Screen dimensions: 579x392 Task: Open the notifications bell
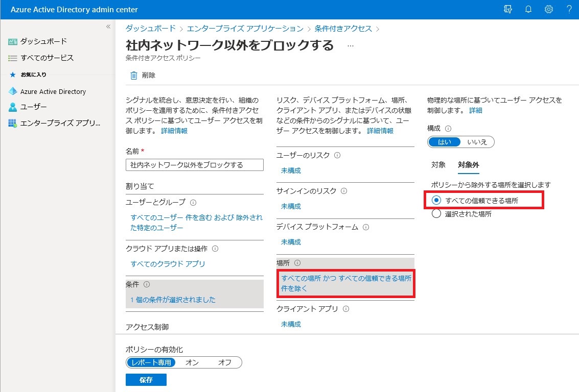[x=528, y=9]
